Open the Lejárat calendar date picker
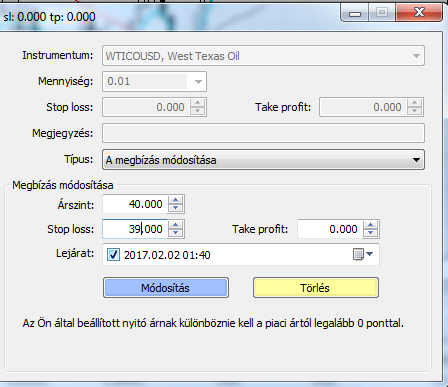The height and width of the screenshot is (387, 448). point(363,254)
